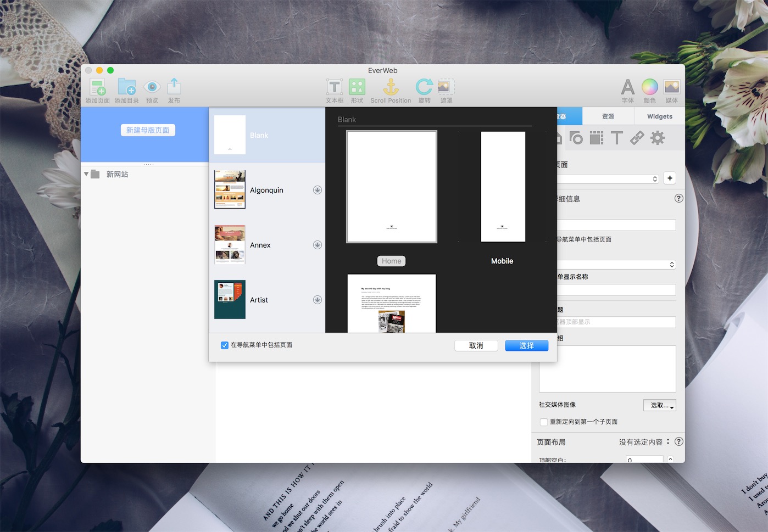Download the Artist theme
The width and height of the screenshot is (768, 532).
318,300
